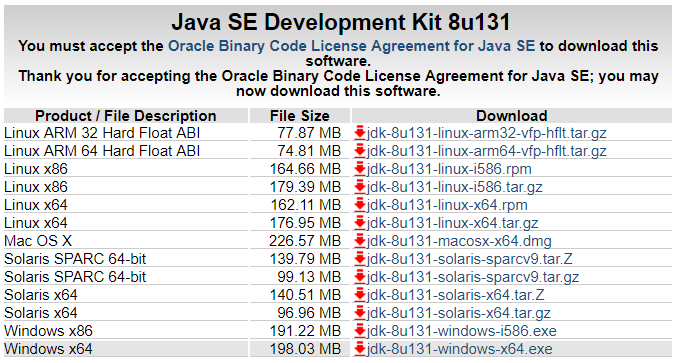Open Oracle Binary Code License Agreement link
The image size is (678, 363).
(x=351, y=46)
